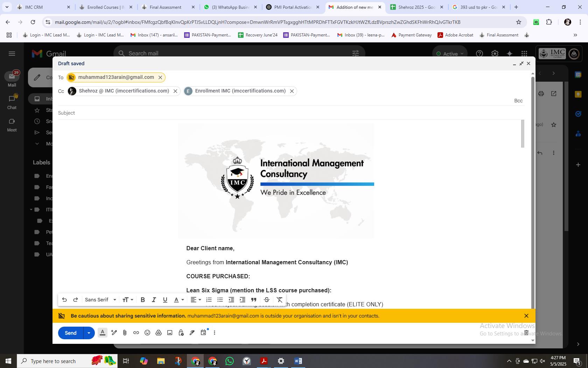The image size is (588, 368).
Task: Open Google apps grid
Action: (524, 54)
